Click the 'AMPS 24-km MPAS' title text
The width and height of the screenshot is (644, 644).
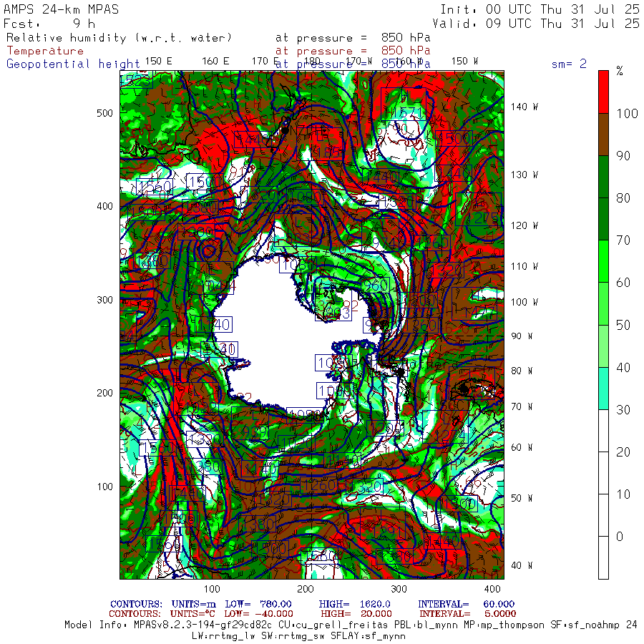(x=62, y=9)
